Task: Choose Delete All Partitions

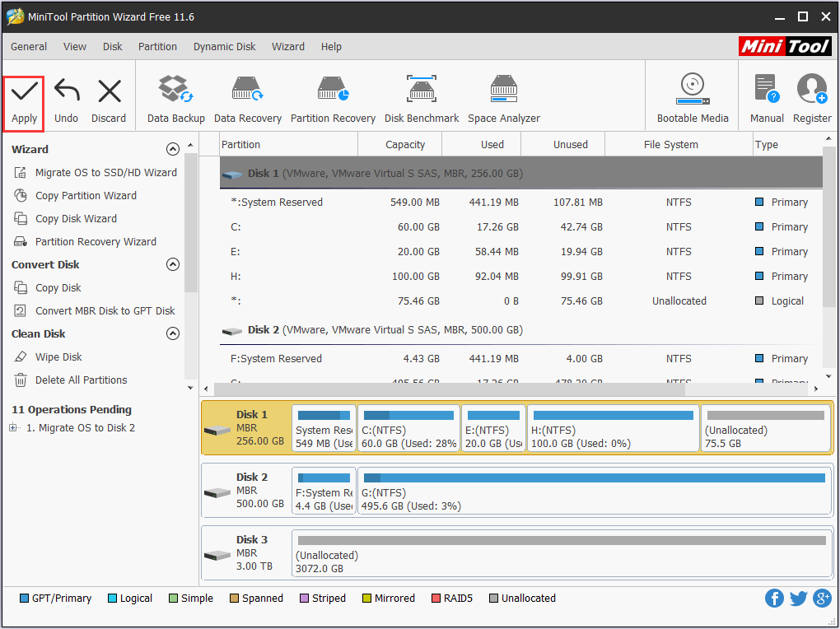Action: [x=70, y=380]
